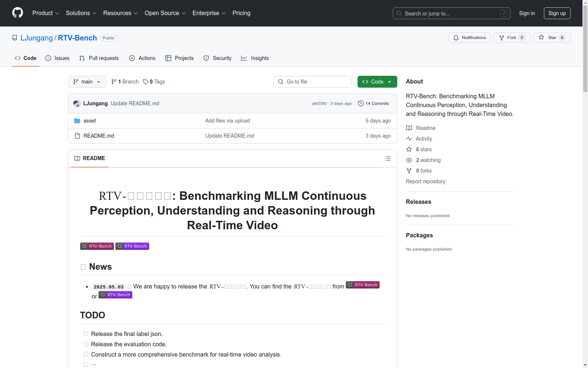Open the RTV-Bench repository name link
This screenshot has width=588, height=368.
[78, 38]
